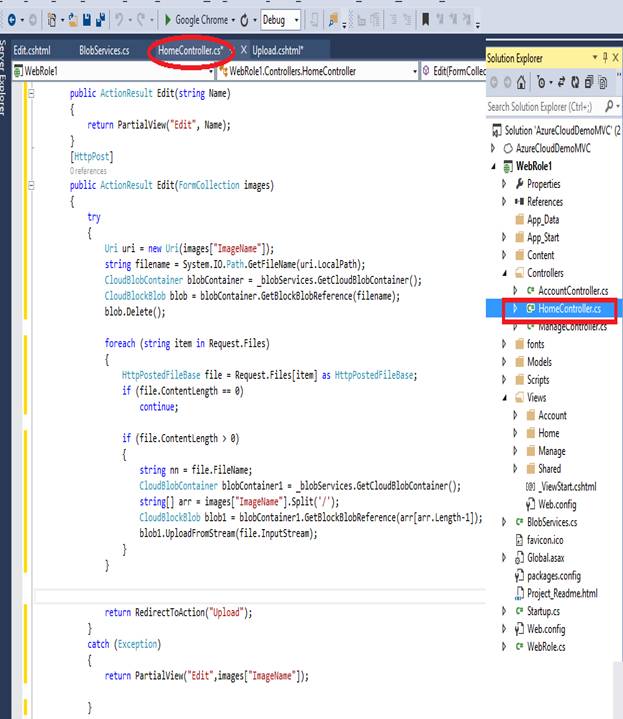Click the Pending Changes Filter icon
This screenshot has width=623, height=719.
coord(541,83)
